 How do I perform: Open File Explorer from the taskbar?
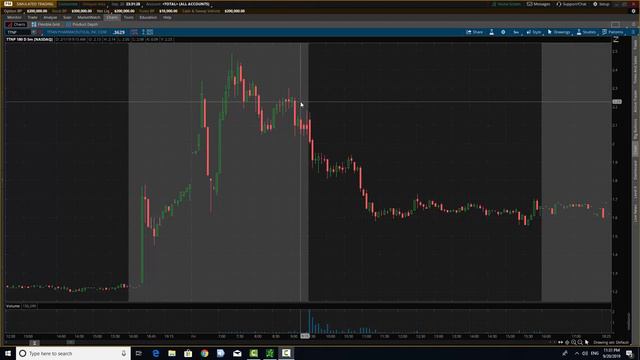click(x=172, y=353)
